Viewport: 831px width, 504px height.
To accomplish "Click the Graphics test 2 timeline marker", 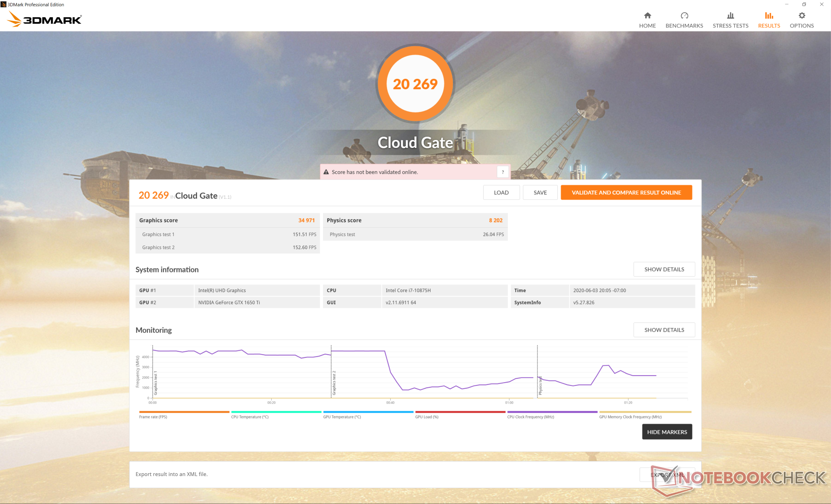I will 334,383.
